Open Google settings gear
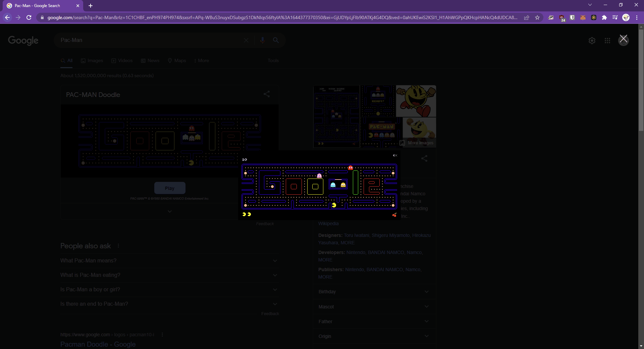 pyautogui.click(x=592, y=41)
